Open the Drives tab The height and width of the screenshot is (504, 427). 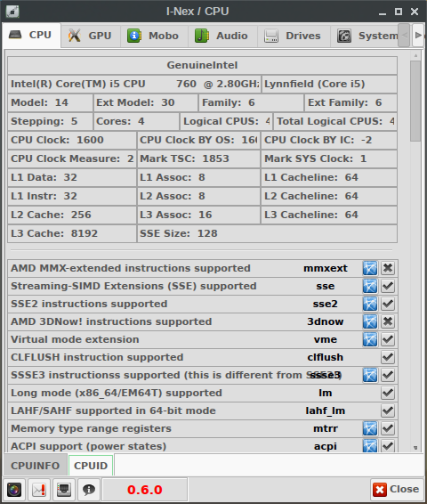294,36
